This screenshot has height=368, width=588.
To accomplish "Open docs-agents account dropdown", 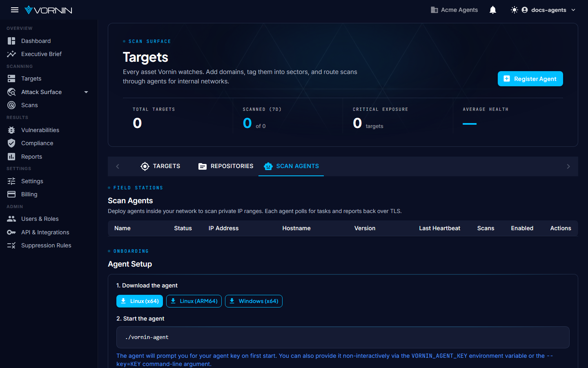I will click(x=549, y=10).
